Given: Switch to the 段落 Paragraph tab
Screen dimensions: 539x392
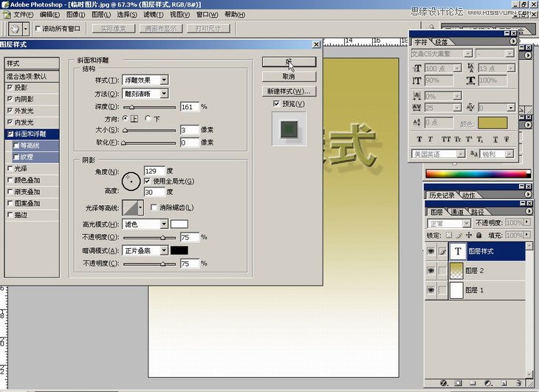Looking at the screenshot, I should click(442, 42).
